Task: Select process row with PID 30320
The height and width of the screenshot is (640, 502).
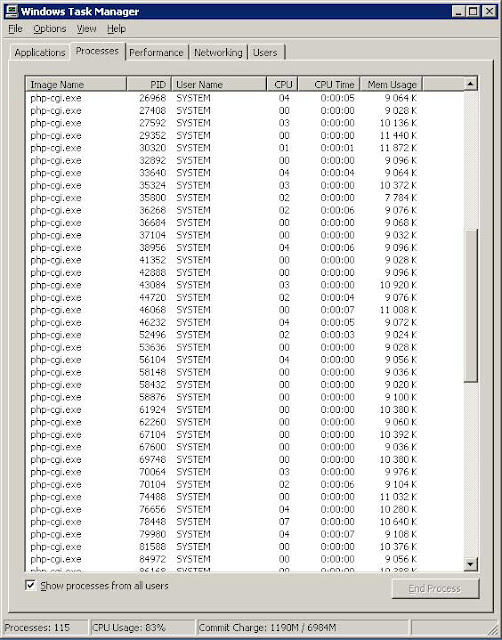Action: 245,148
